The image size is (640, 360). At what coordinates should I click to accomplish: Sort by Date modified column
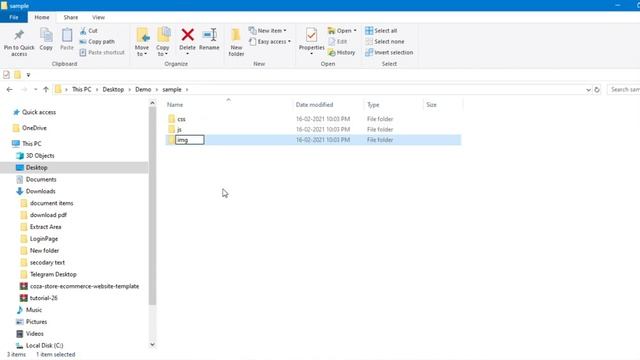coord(328,104)
